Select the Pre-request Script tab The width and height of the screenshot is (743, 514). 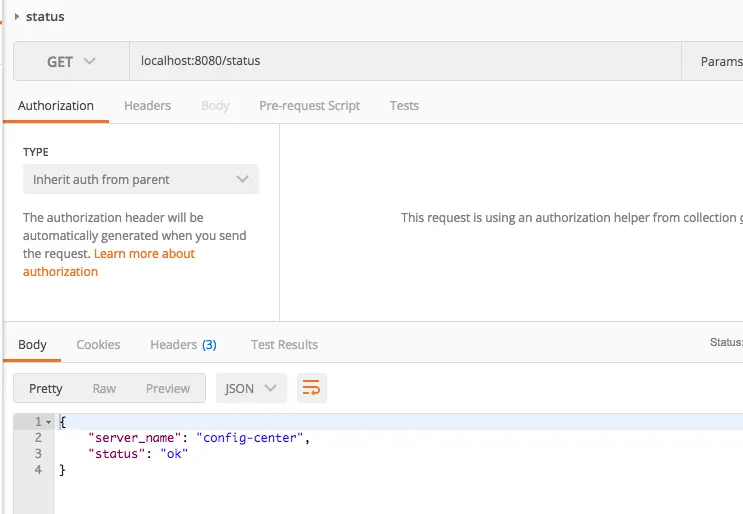309,105
